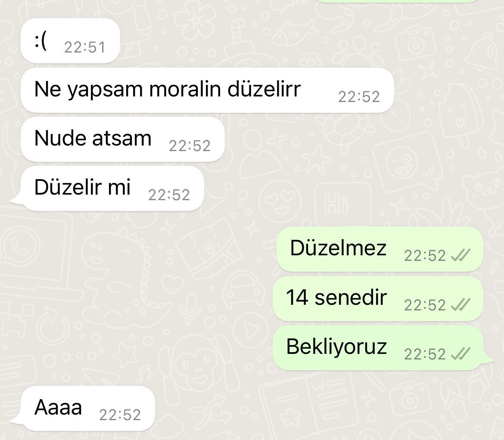Click the 22:52 timestamp beside "Nude atsam"
This screenshot has height=440, width=504.
click(190, 146)
